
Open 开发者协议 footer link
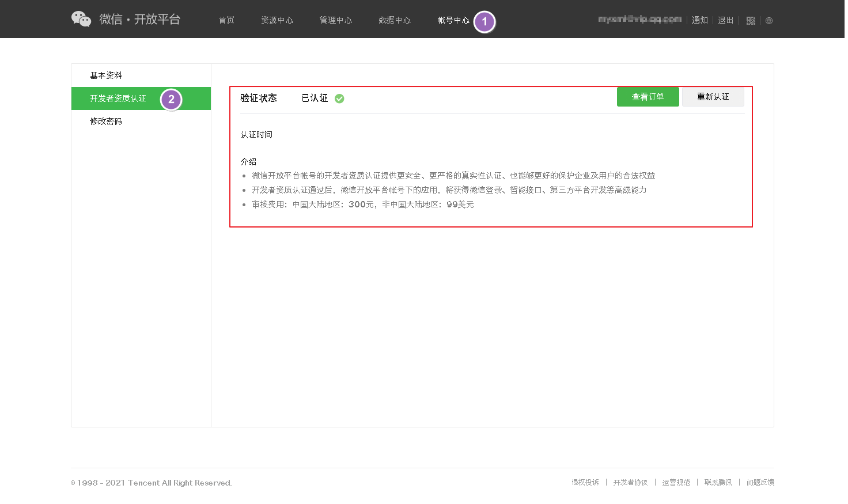click(x=630, y=483)
